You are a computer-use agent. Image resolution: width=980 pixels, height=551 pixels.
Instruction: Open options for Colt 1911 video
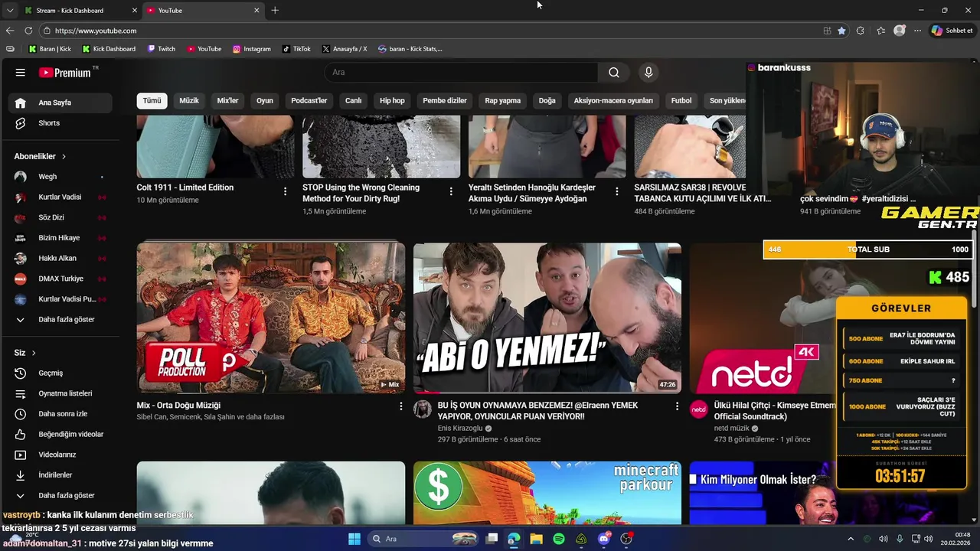click(x=285, y=191)
